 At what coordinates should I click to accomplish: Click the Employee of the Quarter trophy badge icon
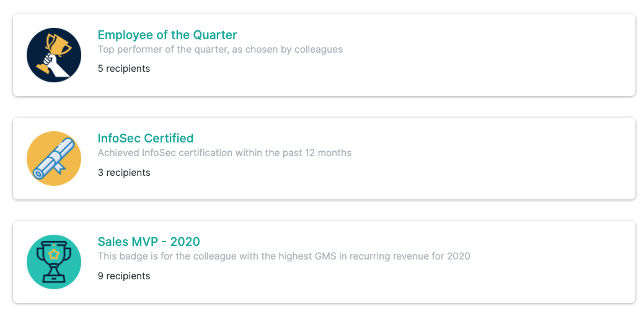[54, 55]
